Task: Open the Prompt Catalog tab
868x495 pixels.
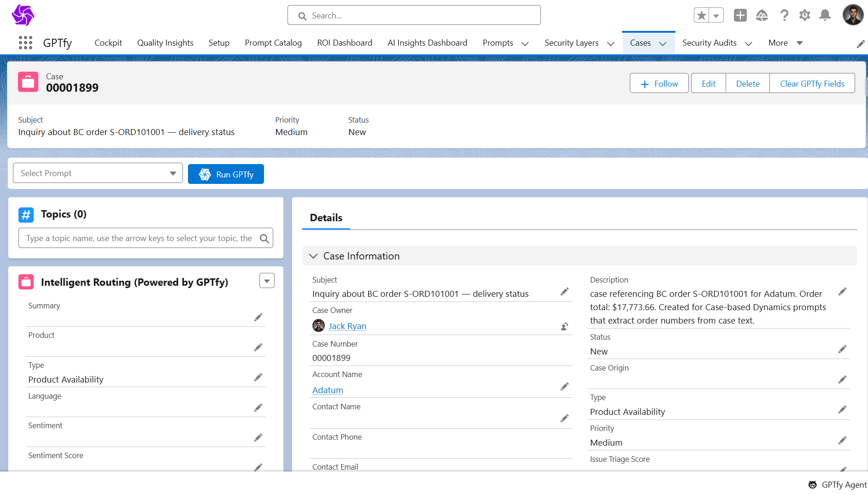Action: [273, 43]
